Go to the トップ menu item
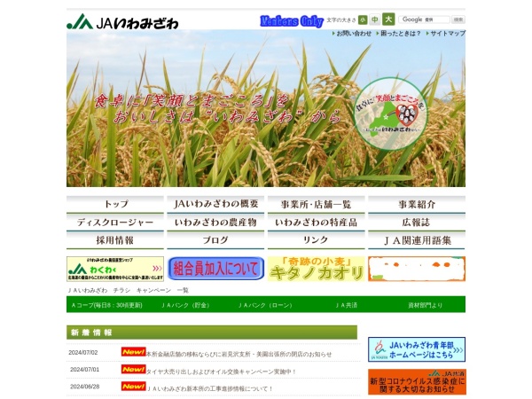 point(115,204)
